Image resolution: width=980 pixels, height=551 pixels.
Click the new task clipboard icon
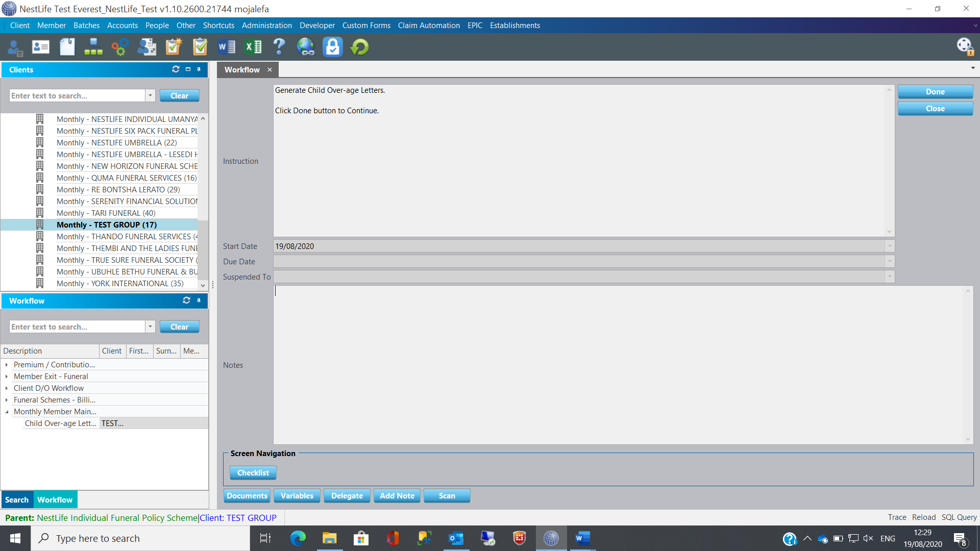point(174,47)
